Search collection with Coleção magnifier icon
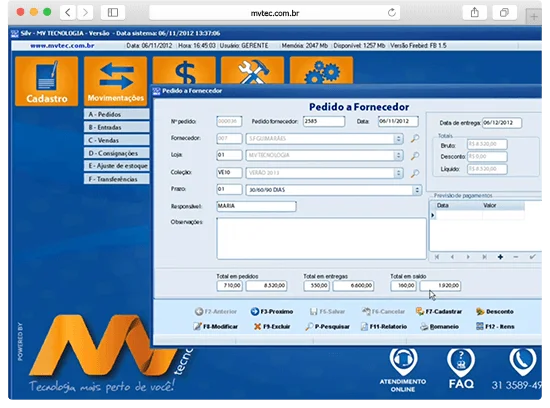550x408 pixels. (x=415, y=173)
